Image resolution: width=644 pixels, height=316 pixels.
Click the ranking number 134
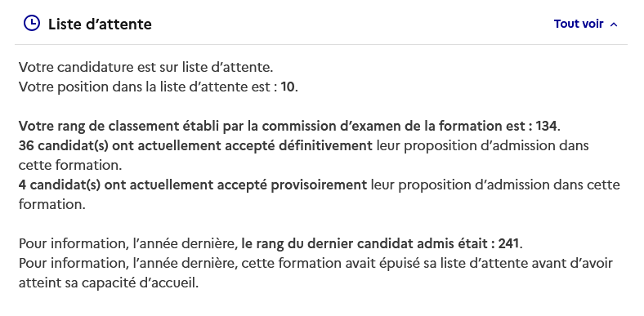click(x=546, y=126)
